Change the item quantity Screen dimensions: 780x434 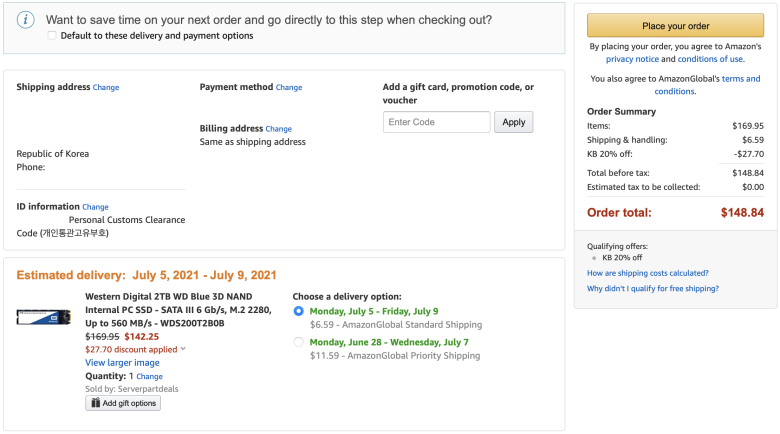pos(149,376)
